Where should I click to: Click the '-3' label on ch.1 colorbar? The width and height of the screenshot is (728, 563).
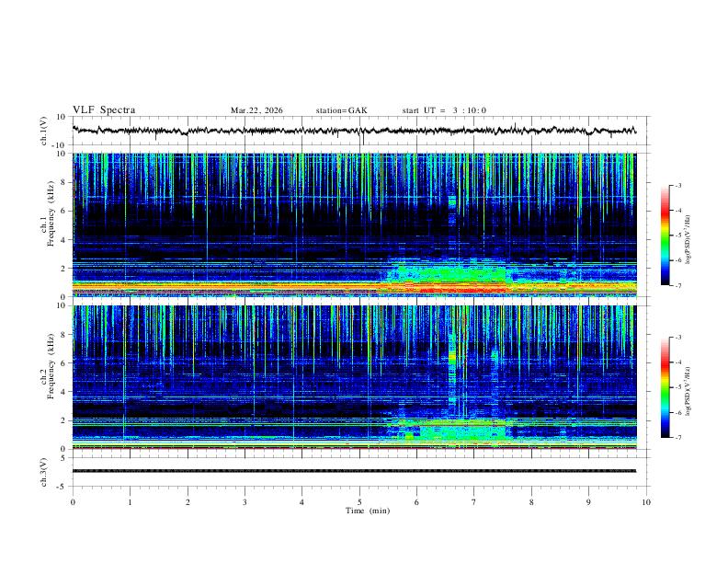pos(677,185)
